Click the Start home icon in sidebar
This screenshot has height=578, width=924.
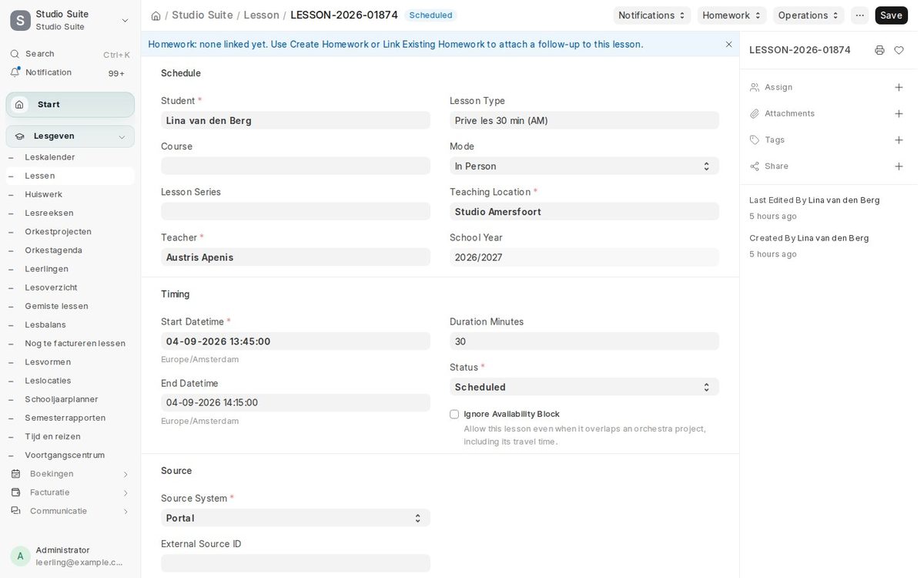coord(19,105)
